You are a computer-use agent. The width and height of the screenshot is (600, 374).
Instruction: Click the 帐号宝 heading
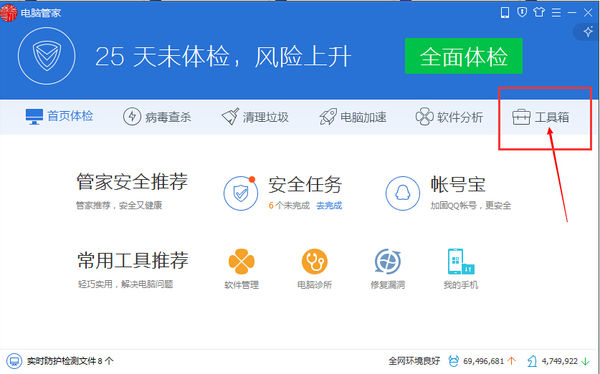tap(458, 185)
